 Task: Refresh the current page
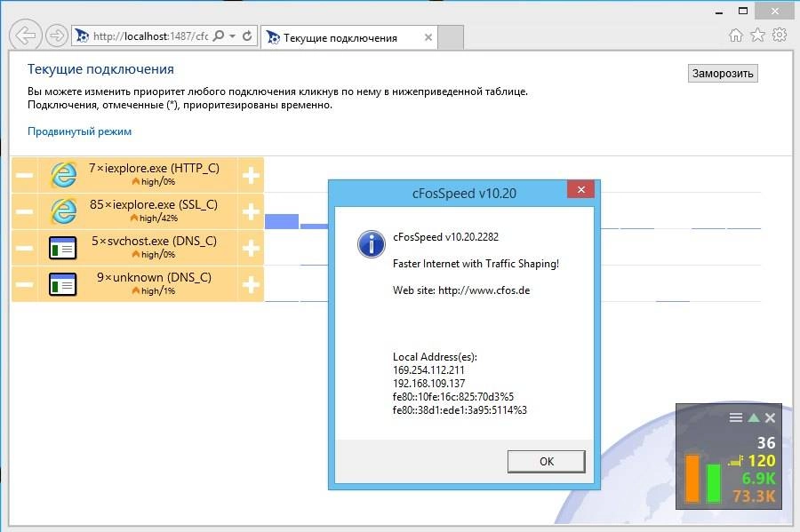click(x=247, y=36)
